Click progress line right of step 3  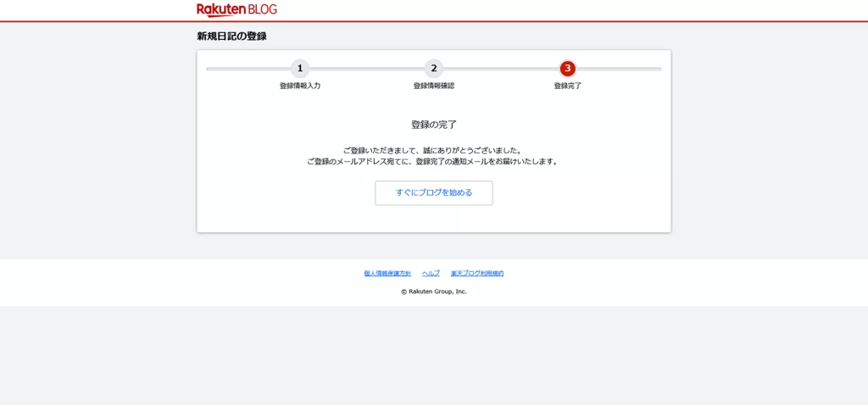[619, 69]
